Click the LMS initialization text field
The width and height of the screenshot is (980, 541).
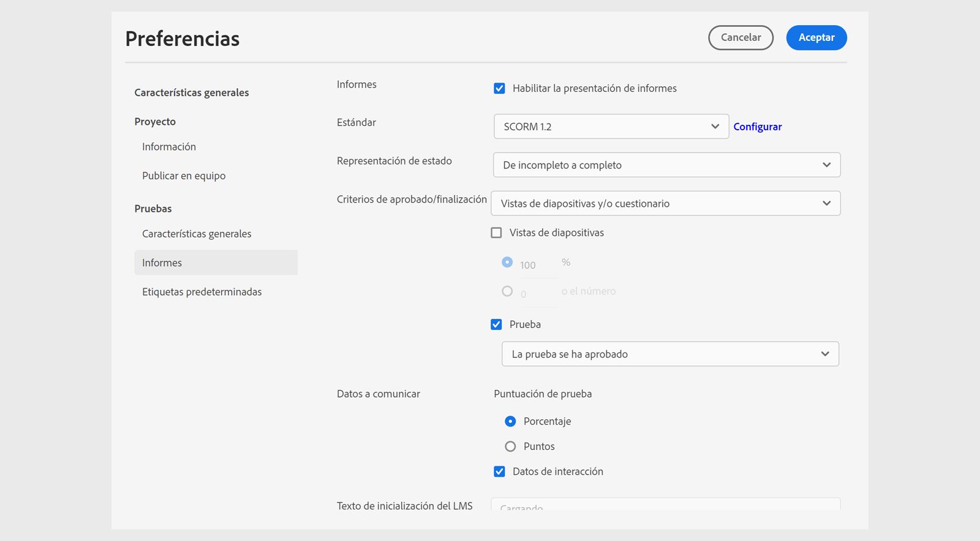(x=665, y=506)
